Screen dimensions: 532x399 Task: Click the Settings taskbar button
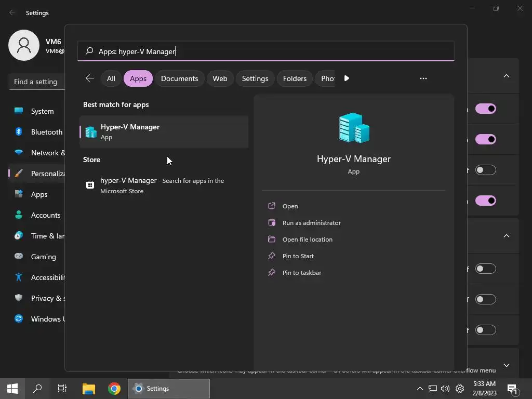tap(169, 389)
